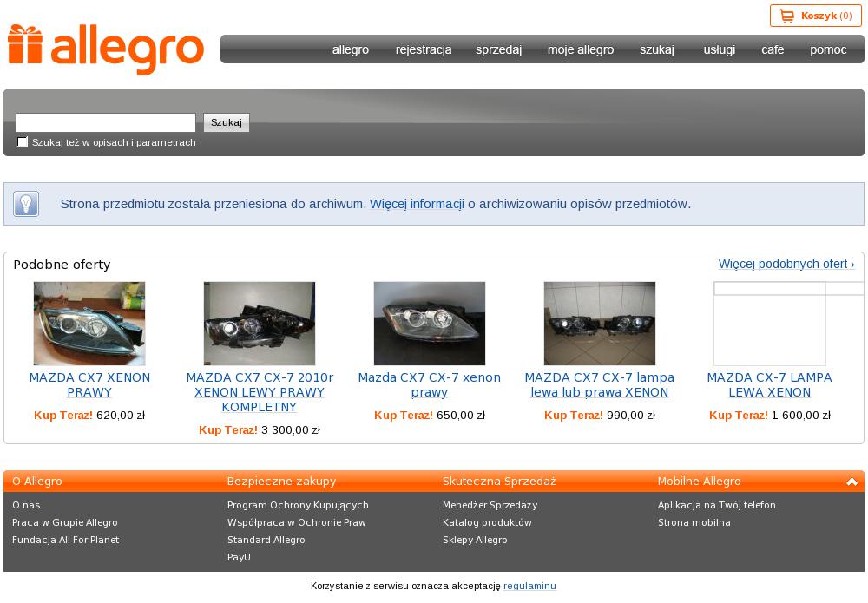Collapse the footer with the white arrow
The image size is (868, 603).
(x=852, y=482)
